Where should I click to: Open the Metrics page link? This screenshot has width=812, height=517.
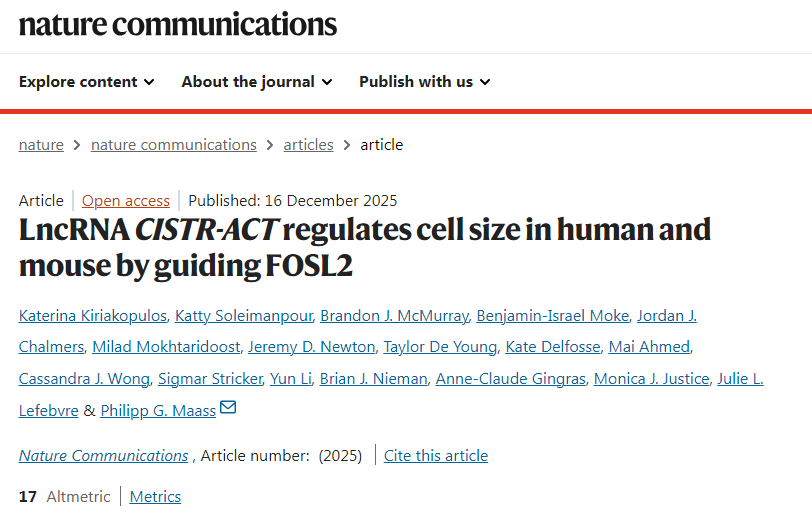tap(155, 496)
